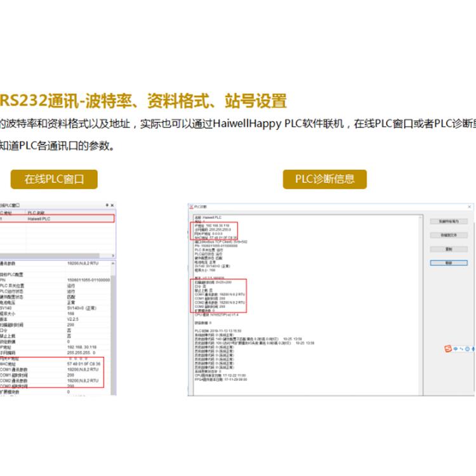Close the online PLC window panel
476x476 pixels.
point(112,206)
